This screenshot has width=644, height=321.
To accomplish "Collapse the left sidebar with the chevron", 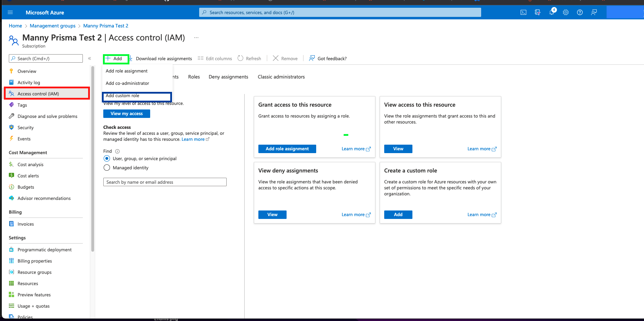I will (x=90, y=58).
